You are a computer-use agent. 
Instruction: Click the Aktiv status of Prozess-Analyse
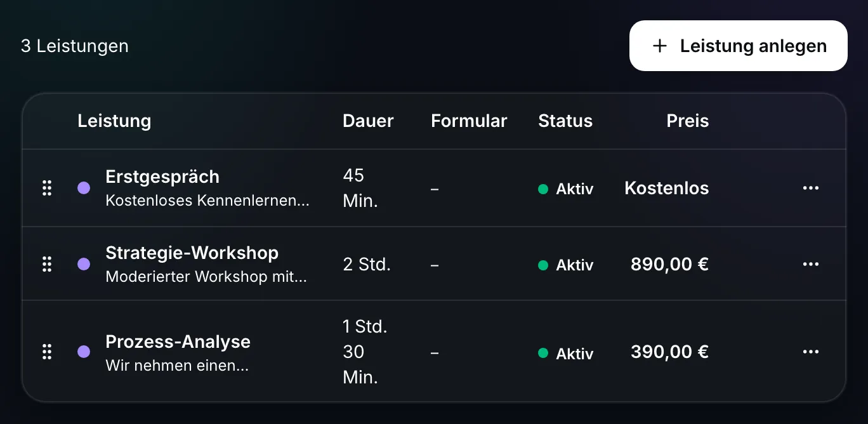coord(565,354)
